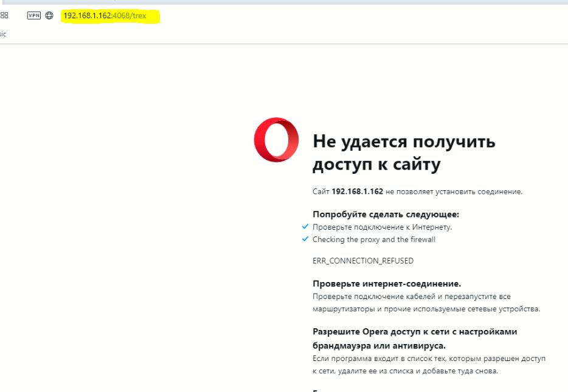Click the red Opera logo
Viewport: 568px width, 392px height.
[276, 139]
